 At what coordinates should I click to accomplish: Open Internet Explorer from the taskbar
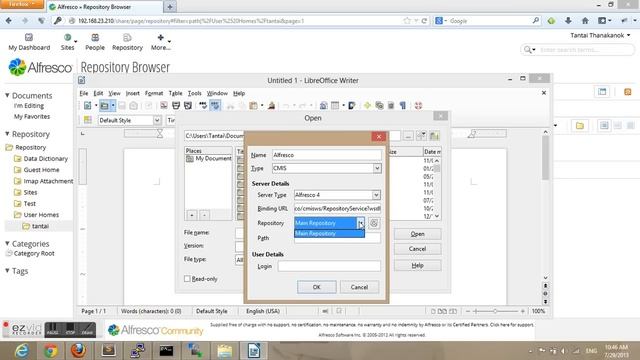click(21, 351)
